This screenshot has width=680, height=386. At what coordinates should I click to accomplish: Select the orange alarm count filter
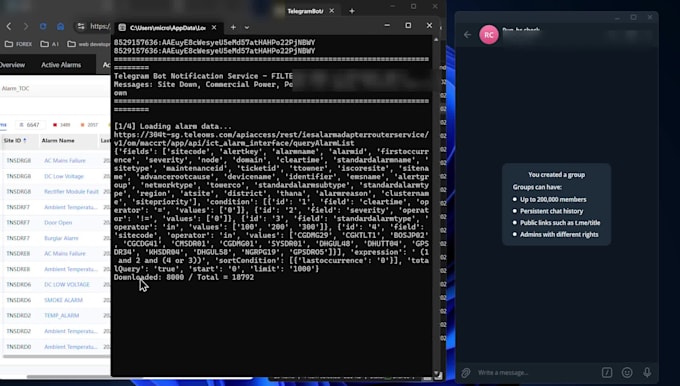point(89,125)
